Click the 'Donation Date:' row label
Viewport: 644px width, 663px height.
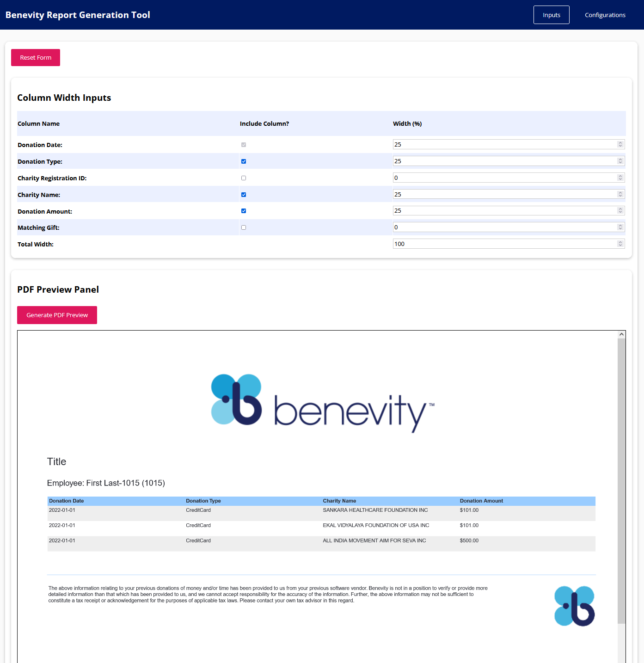point(40,145)
